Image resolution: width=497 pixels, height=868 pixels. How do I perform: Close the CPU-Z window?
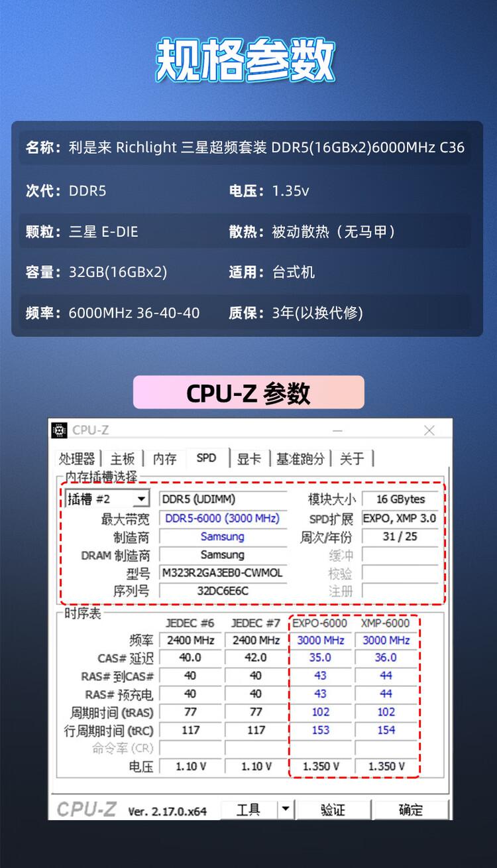pos(429,430)
